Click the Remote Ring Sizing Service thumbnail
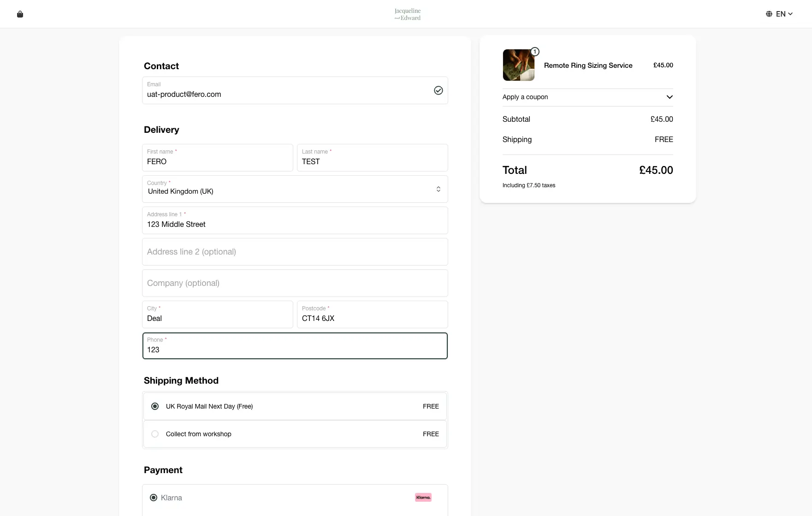The width and height of the screenshot is (812, 516). tap(518, 65)
